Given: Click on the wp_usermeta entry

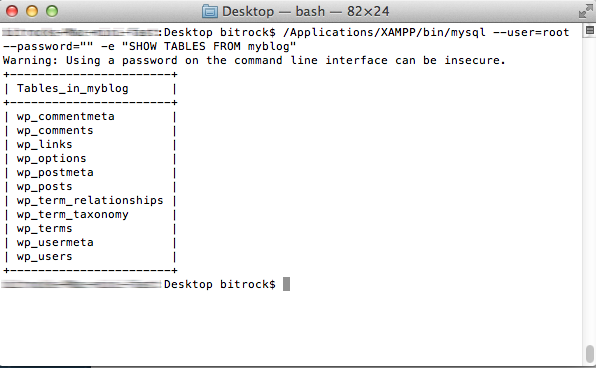Looking at the screenshot, I should pos(55,243).
